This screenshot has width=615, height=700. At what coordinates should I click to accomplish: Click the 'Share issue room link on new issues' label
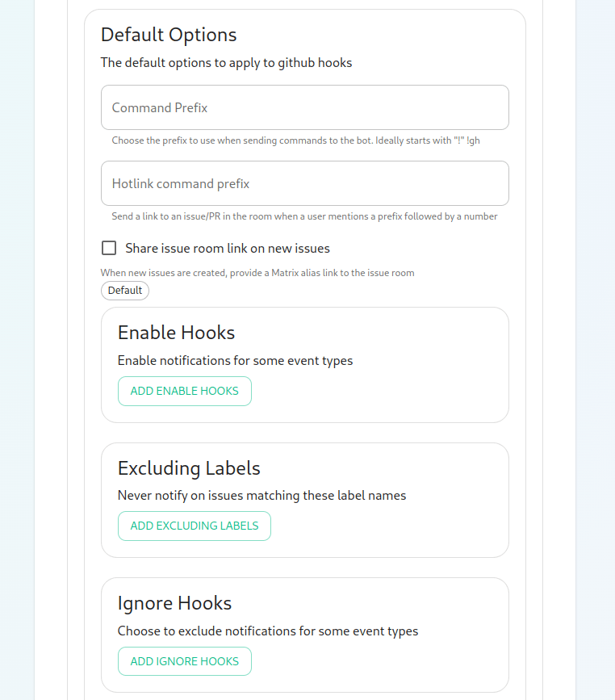point(228,248)
